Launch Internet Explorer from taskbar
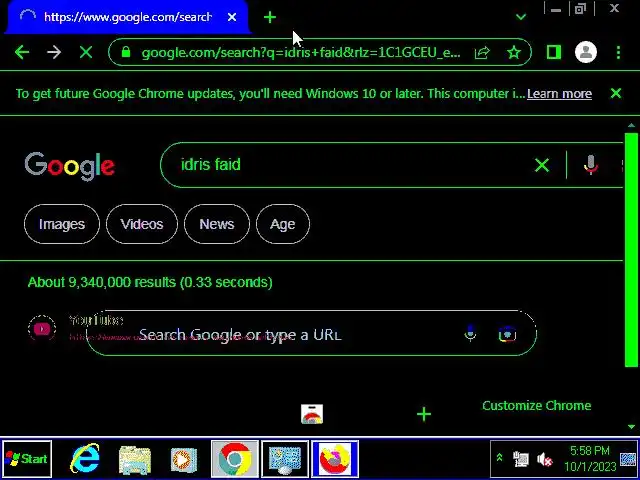Screen dimensions: 640x480 pos(84,459)
